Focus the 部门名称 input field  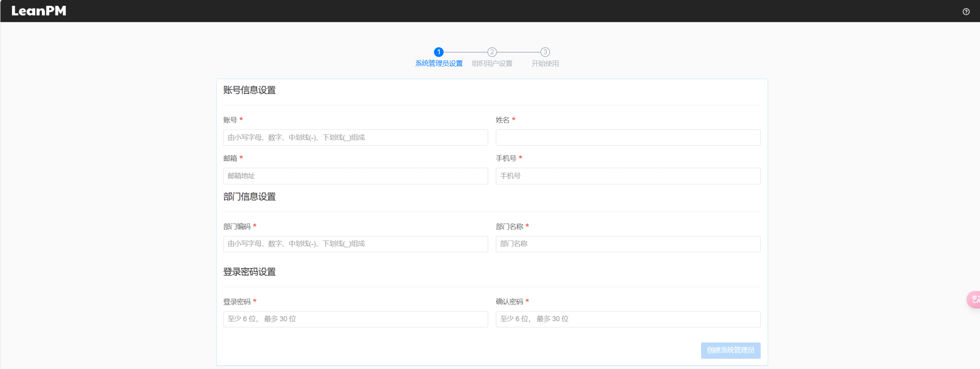(628, 244)
